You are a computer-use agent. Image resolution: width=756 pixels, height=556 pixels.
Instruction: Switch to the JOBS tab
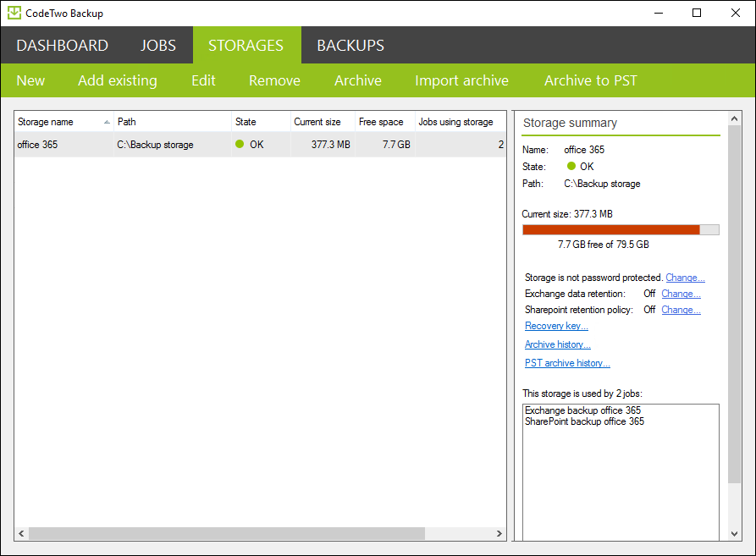(158, 46)
